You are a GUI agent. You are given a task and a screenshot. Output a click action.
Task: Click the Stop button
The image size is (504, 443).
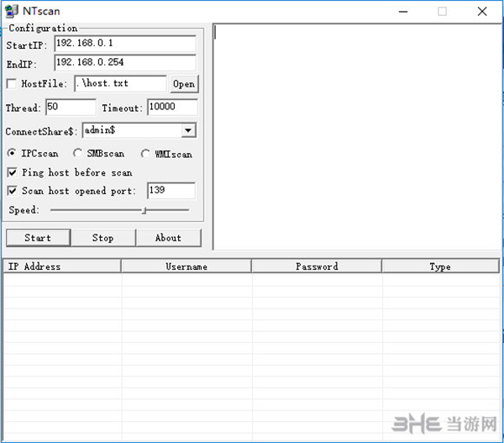coord(103,238)
